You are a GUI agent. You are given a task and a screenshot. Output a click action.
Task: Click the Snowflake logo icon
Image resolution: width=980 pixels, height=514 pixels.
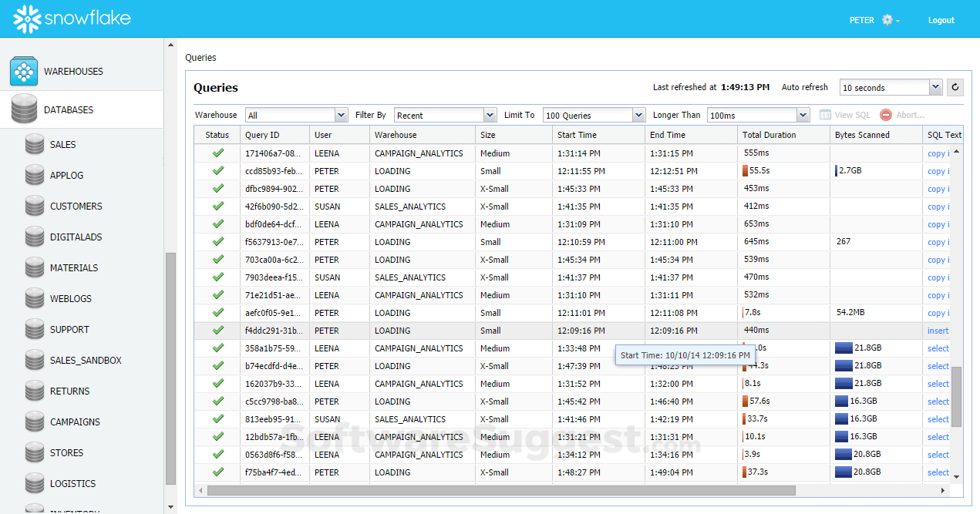(26, 18)
